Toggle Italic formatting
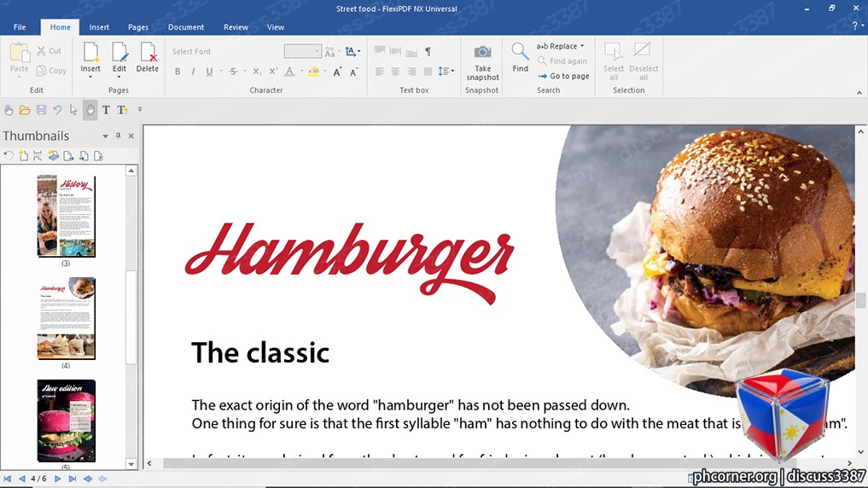Image resolution: width=868 pixels, height=488 pixels. tap(193, 72)
